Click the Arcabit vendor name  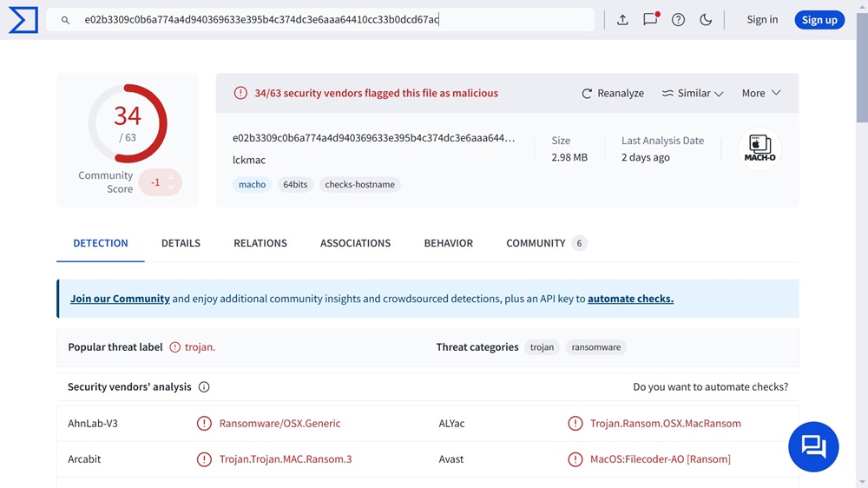[84, 459]
